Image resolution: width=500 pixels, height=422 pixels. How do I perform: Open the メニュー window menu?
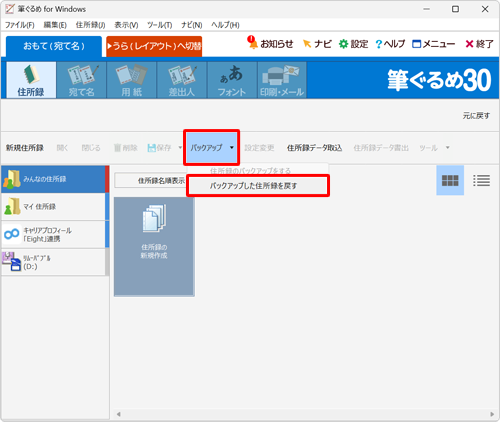pyautogui.click(x=433, y=44)
